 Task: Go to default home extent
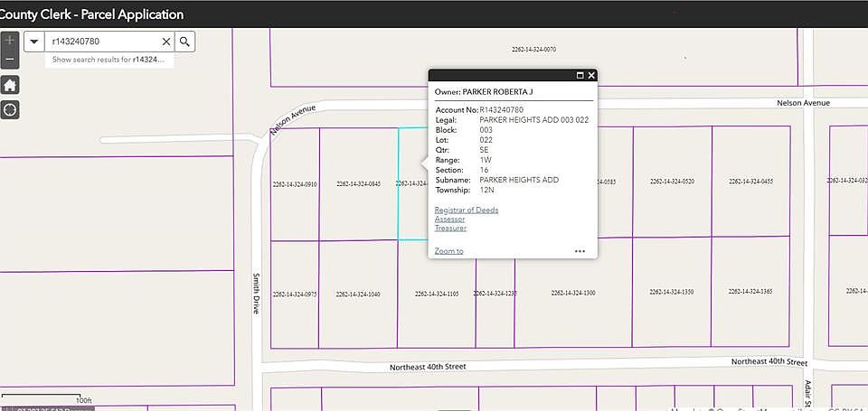[10, 85]
